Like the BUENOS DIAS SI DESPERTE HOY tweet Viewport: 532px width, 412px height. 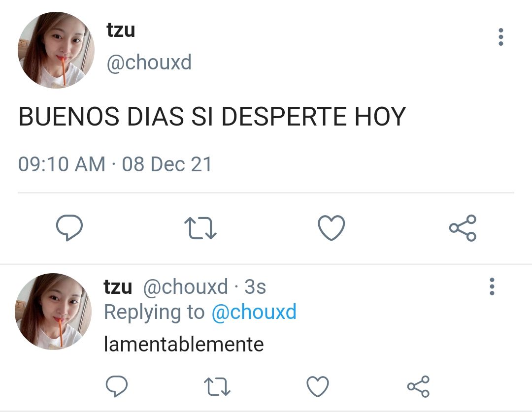(332, 228)
